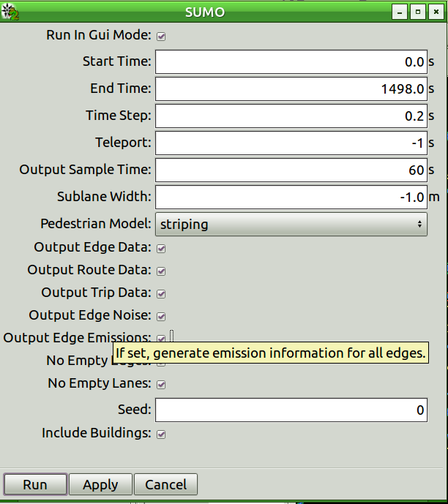Turn off Output Edge Noise
The width and height of the screenshot is (448, 504).
click(x=161, y=317)
